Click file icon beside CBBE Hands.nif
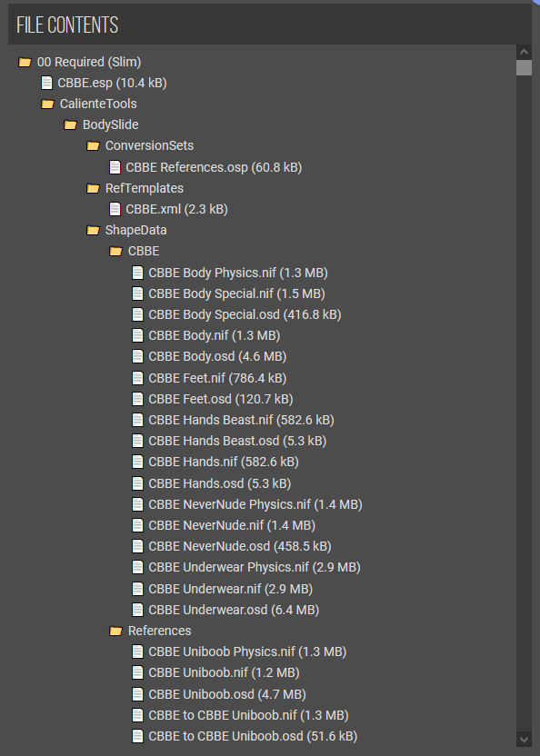The width and height of the screenshot is (540, 756). 137,462
